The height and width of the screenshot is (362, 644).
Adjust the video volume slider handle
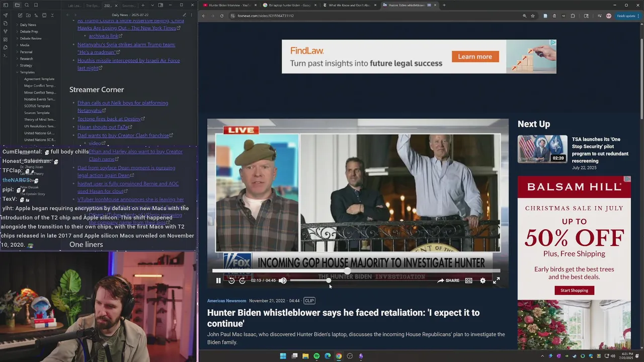pos(329,281)
